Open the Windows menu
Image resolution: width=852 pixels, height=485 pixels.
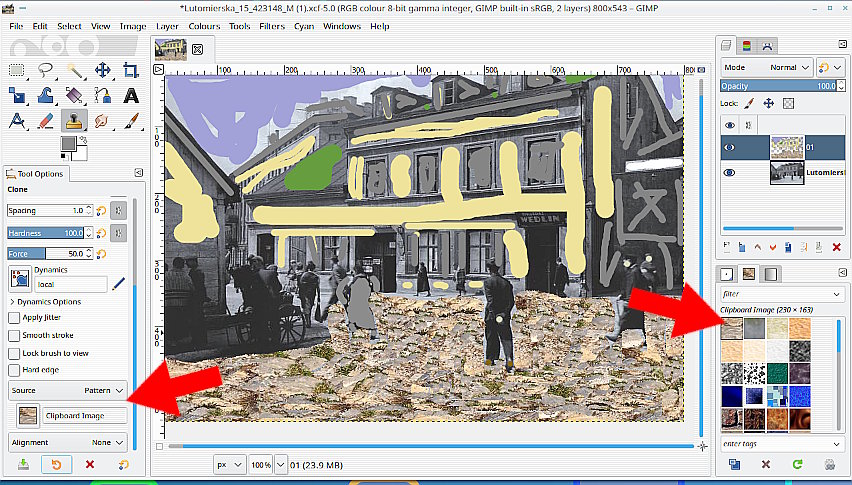342,26
